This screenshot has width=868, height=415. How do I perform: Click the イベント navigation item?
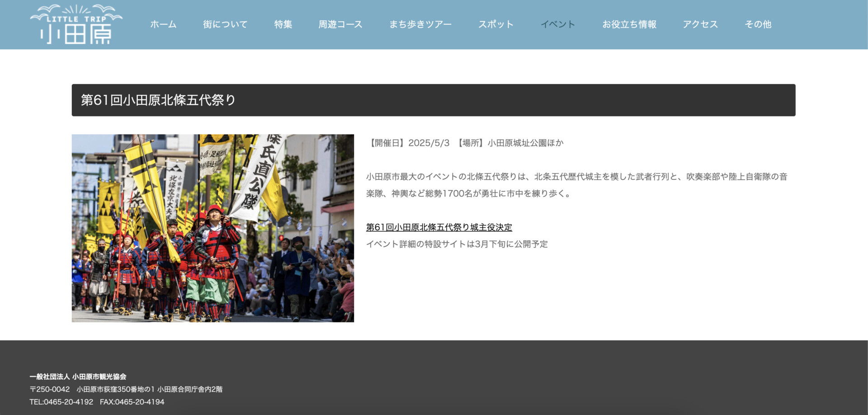point(558,24)
